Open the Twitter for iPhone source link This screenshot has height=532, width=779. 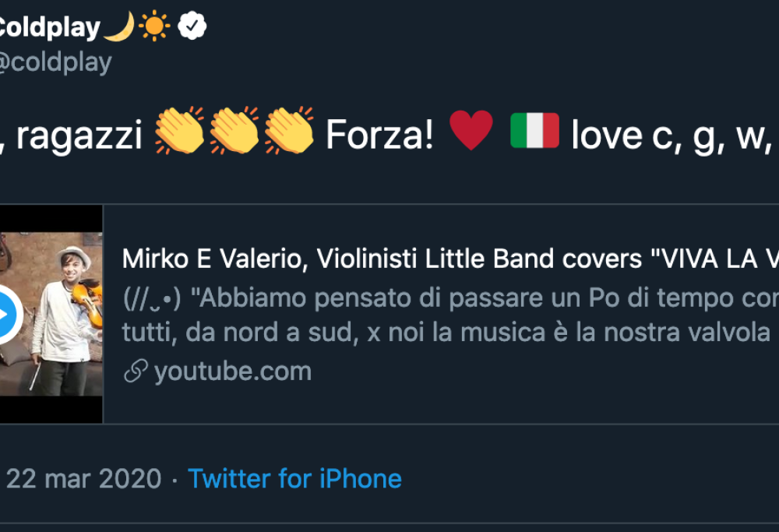coord(294,478)
